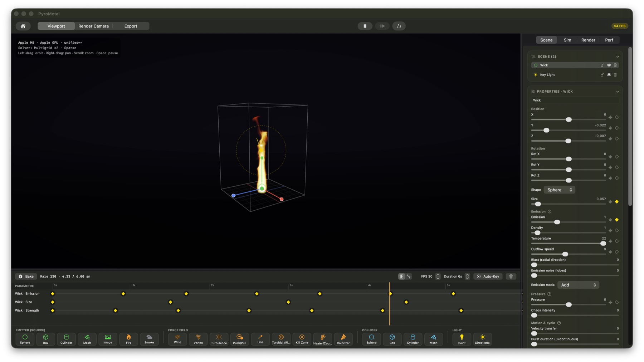Add a Cylinder emitter
The height and width of the screenshot is (362, 644).
click(x=66, y=339)
